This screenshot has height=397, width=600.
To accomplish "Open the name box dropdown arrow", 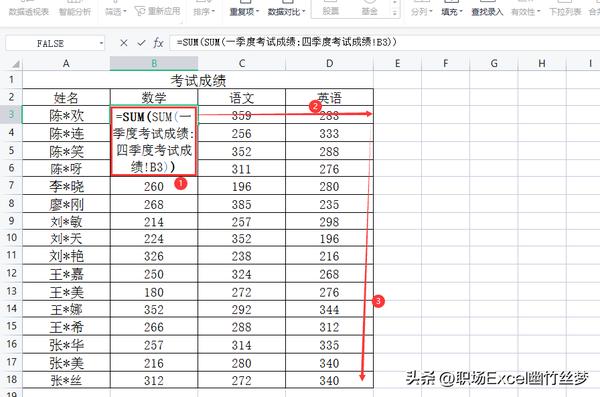I will (x=101, y=43).
